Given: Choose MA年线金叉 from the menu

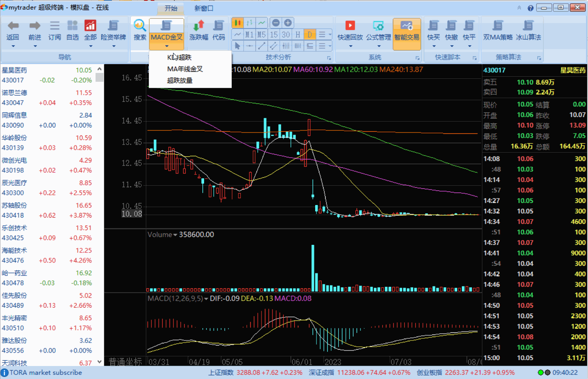Looking at the screenshot, I should click(x=190, y=69).
